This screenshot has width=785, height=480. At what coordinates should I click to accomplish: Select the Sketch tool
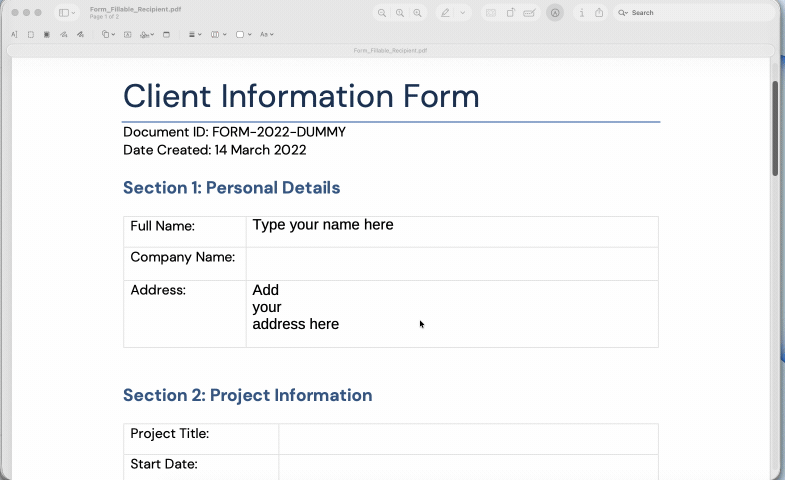(64, 35)
